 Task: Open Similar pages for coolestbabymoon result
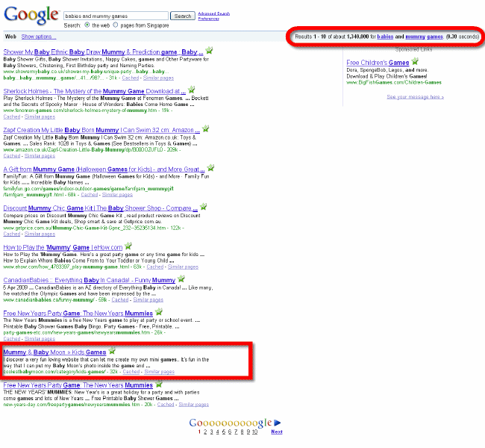click(x=159, y=372)
